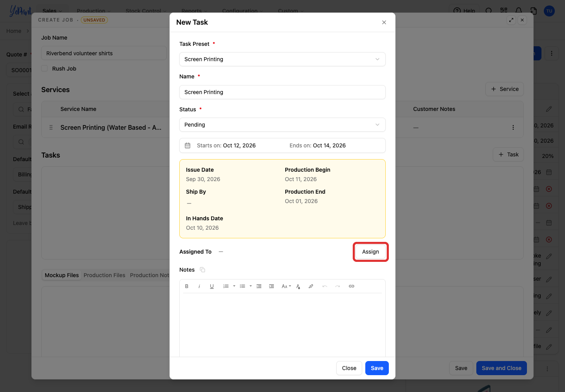The height and width of the screenshot is (392, 565).
Task: Open text highlight color tool
Action: 311,286
